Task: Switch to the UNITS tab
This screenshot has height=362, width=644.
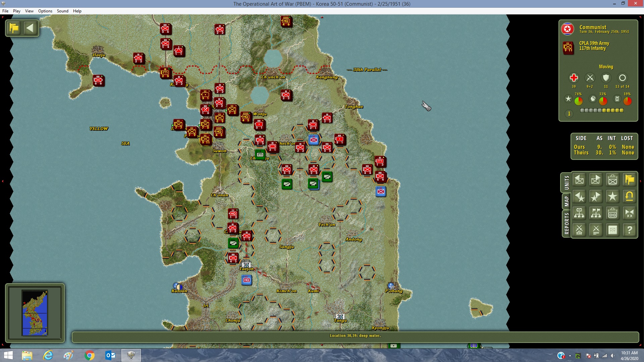Action: tap(567, 182)
